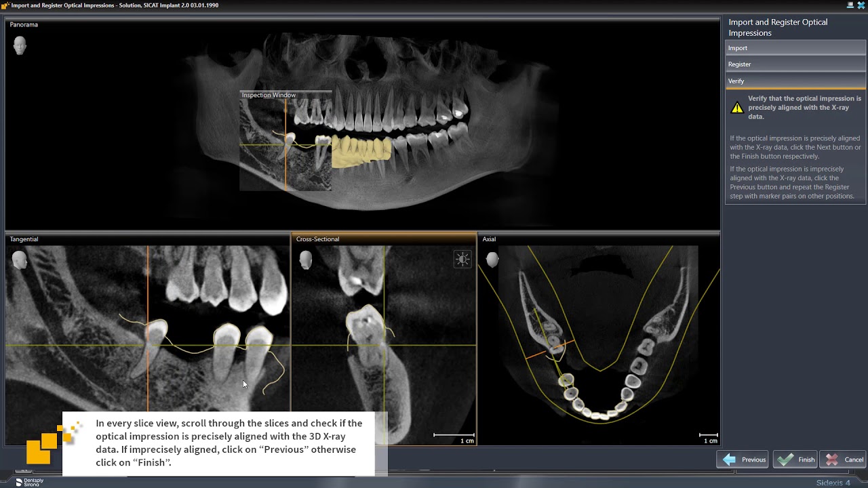Confirm alignment with the Finish button
Viewport: 868px width, 488px height.
click(796, 460)
